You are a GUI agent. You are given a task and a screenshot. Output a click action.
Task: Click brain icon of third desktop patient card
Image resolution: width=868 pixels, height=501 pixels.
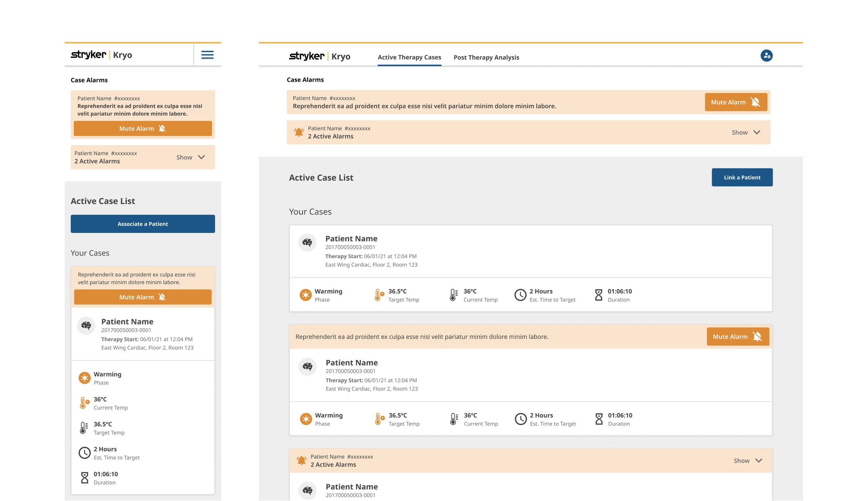(x=307, y=491)
